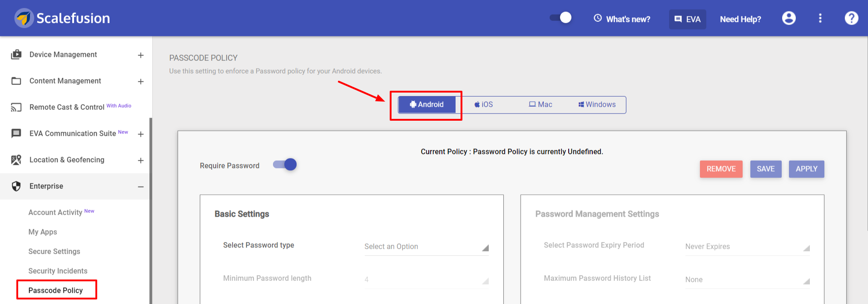Click the Content Management folder icon

16,81
